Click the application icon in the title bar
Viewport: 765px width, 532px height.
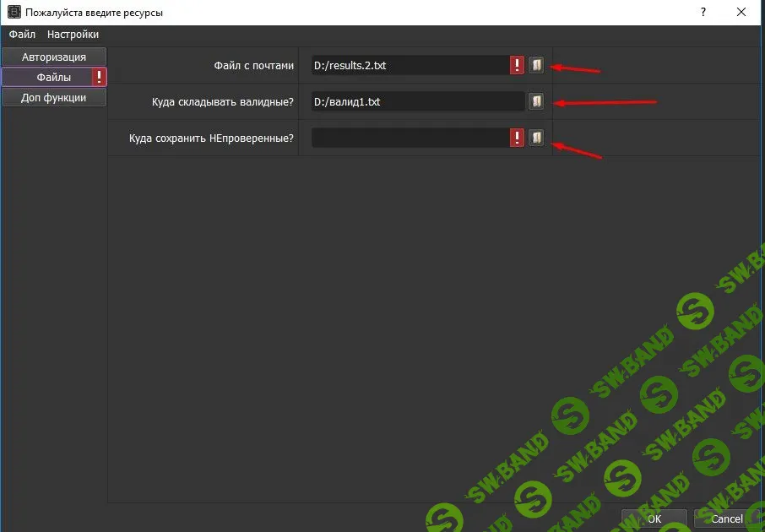pyautogui.click(x=14, y=12)
